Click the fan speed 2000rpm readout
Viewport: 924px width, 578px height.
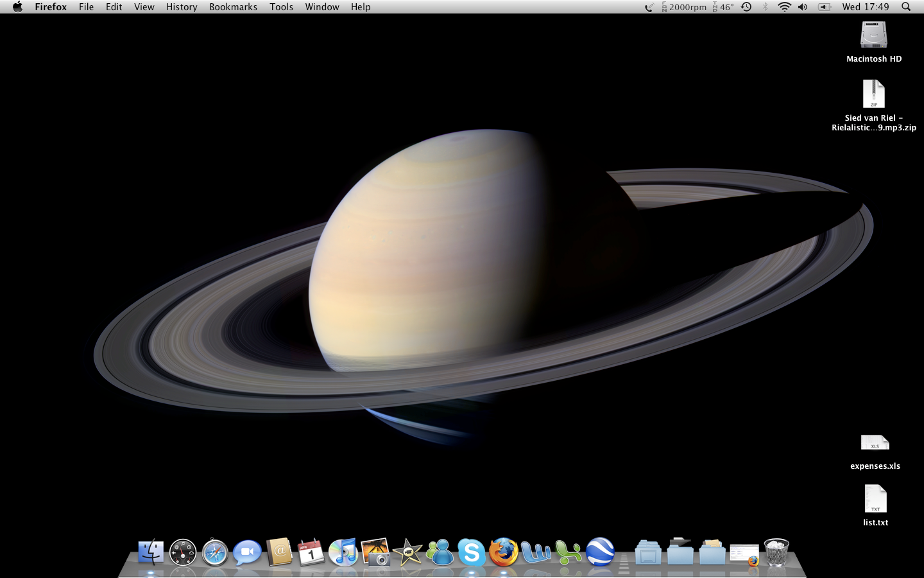click(x=684, y=7)
